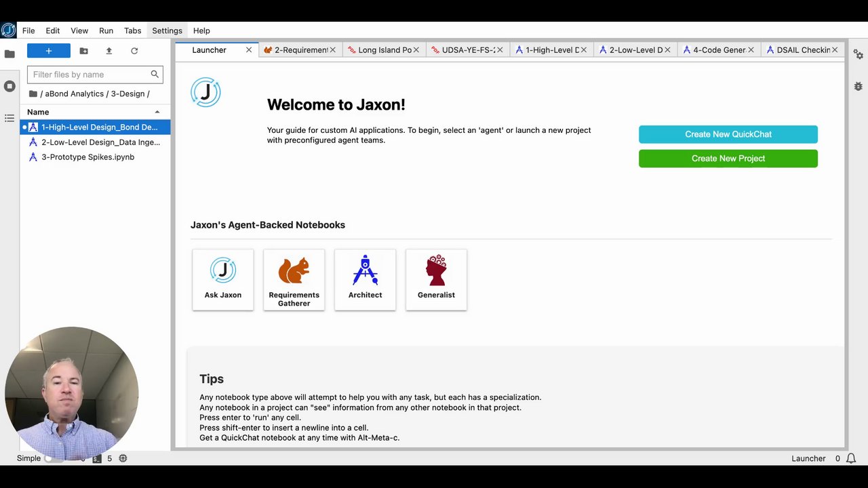The image size is (868, 488).
Task: Click the upload files arrow icon
Action: [108, 51]
